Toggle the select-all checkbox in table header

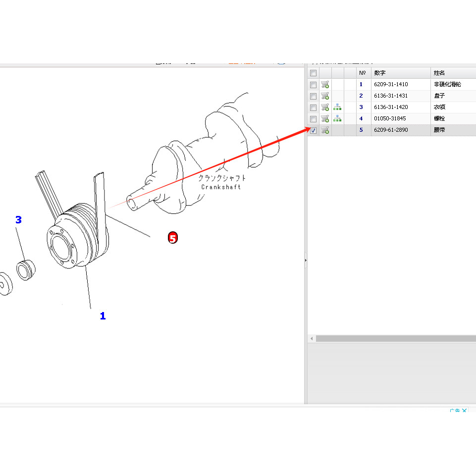click(313, 73)
